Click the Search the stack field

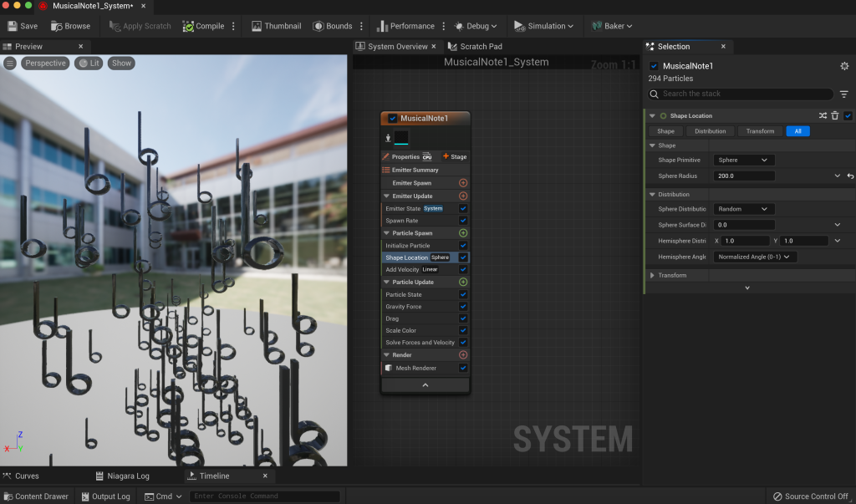[744, 94]
